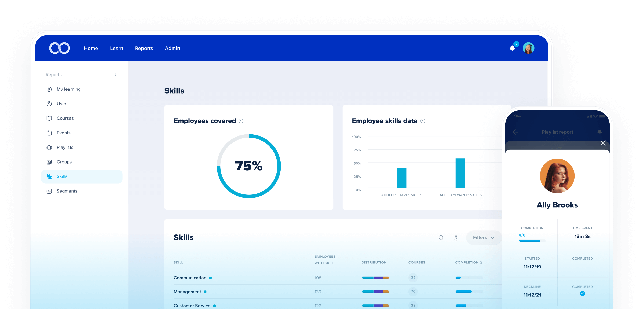Click the Users sidebar icon

click(49, 104)
